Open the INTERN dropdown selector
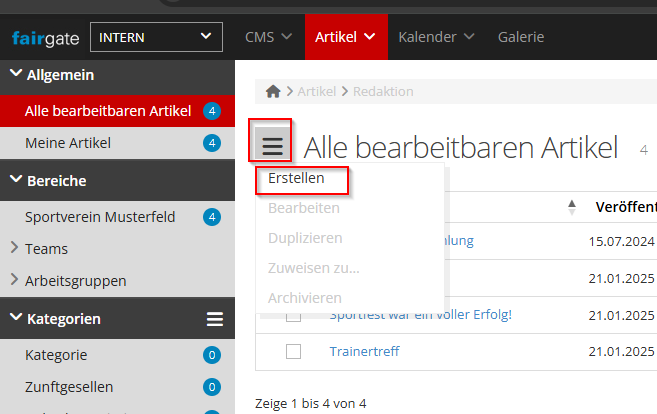Screen dimensions: 657x414 (x=156, y=38)
